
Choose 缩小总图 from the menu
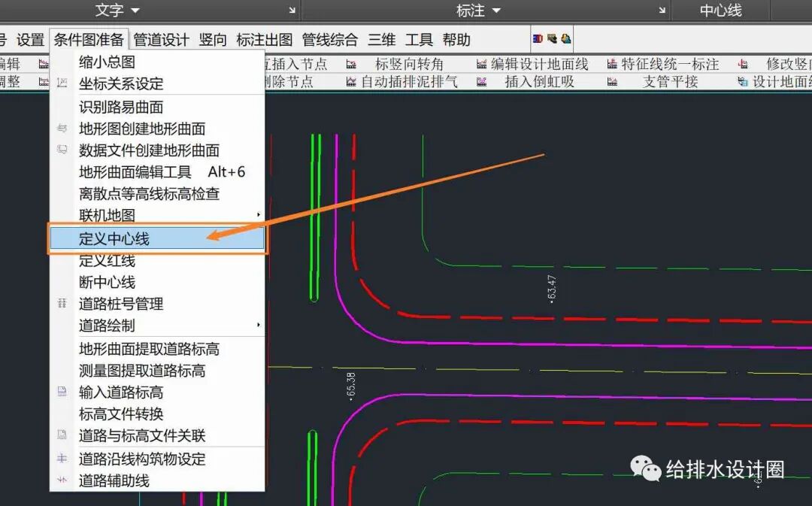coord(157,62)
